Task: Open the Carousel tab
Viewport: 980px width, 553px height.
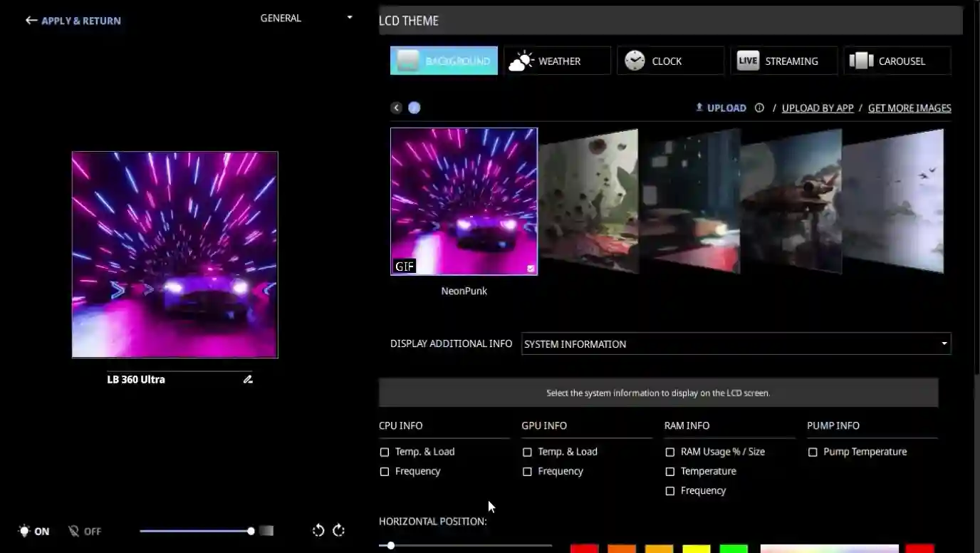Action: pyautogui.click(x=897, y=61)
